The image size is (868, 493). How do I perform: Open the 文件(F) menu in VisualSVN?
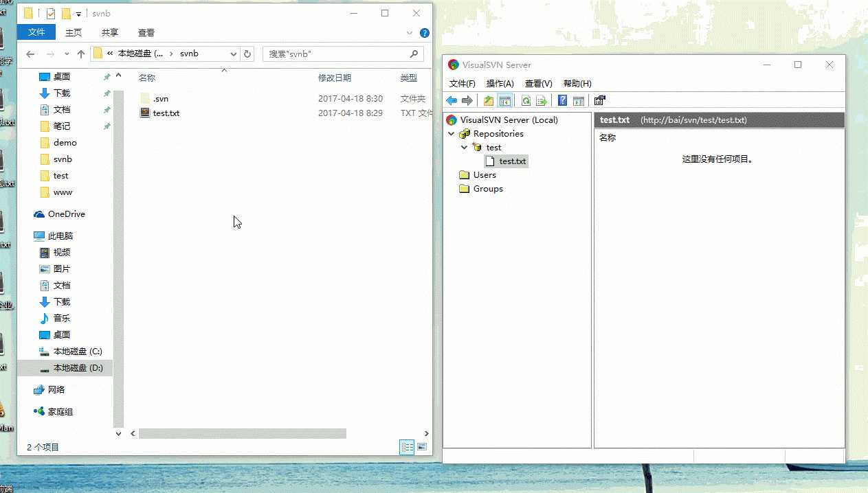click(463, 83)
